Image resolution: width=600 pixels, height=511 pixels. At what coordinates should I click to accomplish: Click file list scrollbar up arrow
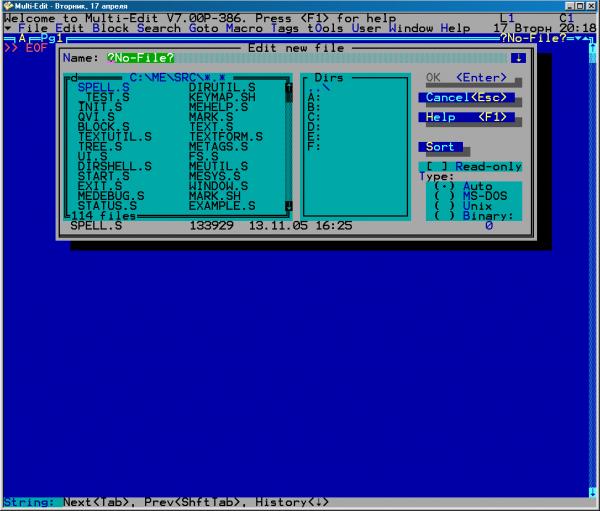point(289,88)
